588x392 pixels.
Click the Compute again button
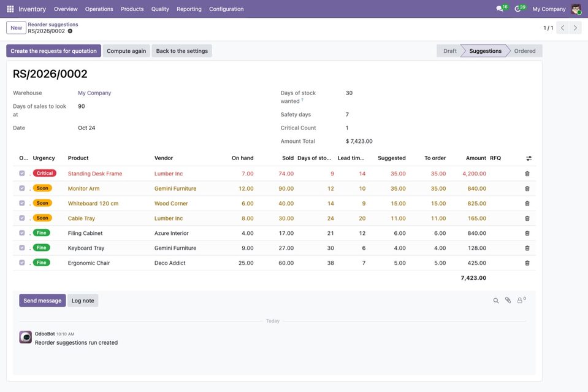click(x=126, y=51)
